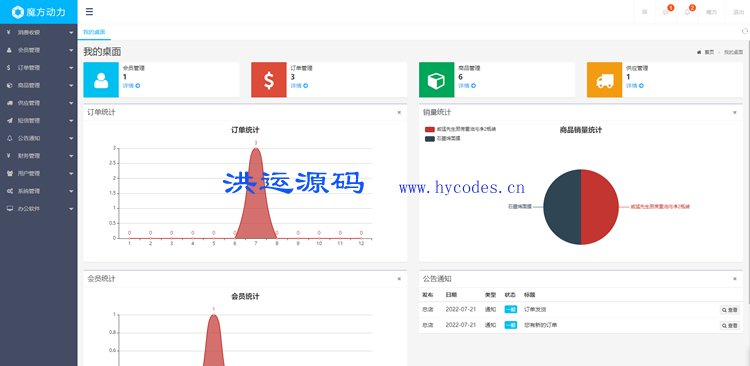
Task: Expand the 商品管理 sidebar arrow
Action: 71,86
